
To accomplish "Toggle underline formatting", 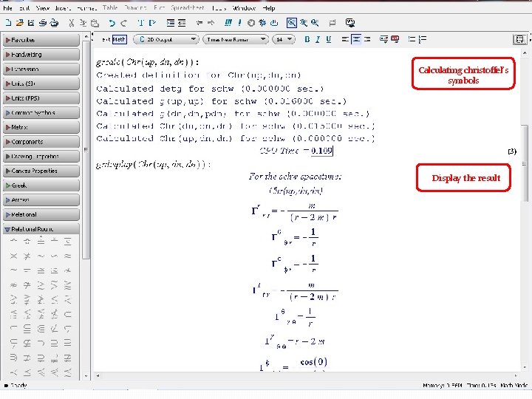I will coord(328,39).
